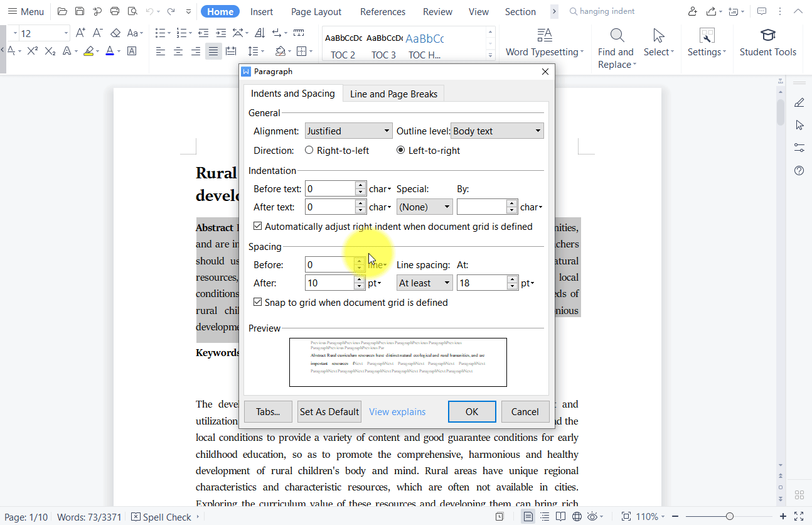Screen dimensions: 812x525
Task: Open the Review ribbon tab
Action: point(437,11)
